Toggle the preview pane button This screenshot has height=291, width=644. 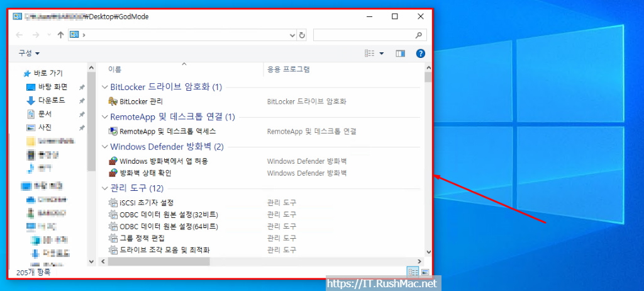coord(400,54)
